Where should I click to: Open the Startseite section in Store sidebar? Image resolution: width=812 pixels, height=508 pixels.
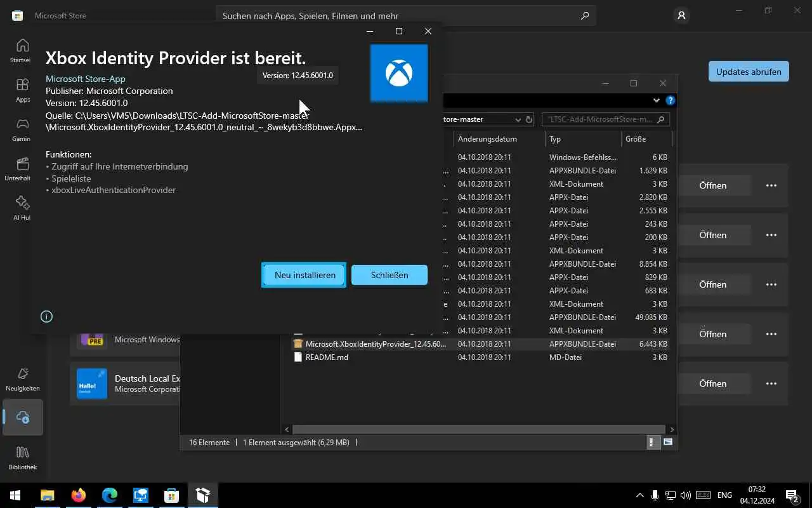coord(22,50)
